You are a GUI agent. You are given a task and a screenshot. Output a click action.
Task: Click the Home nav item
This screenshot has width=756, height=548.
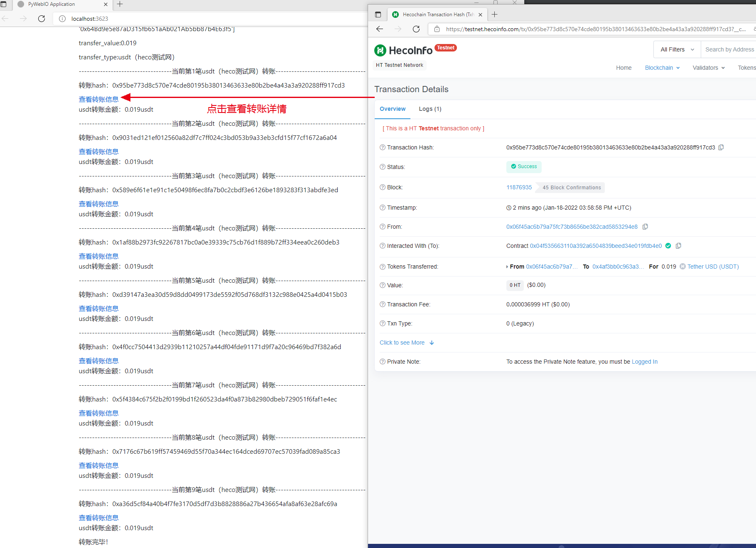[623, 68]
